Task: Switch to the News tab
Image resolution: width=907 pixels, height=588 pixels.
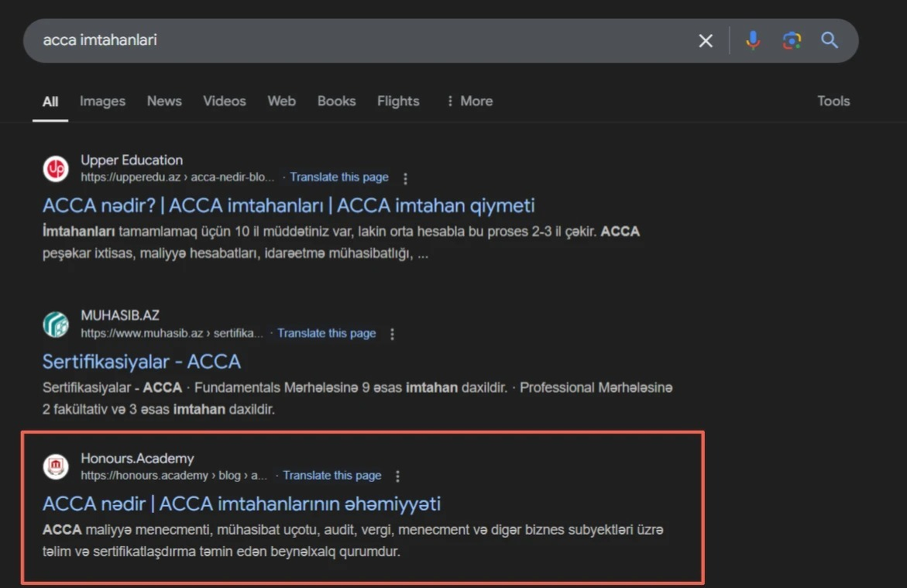Action: pos(164,101)
